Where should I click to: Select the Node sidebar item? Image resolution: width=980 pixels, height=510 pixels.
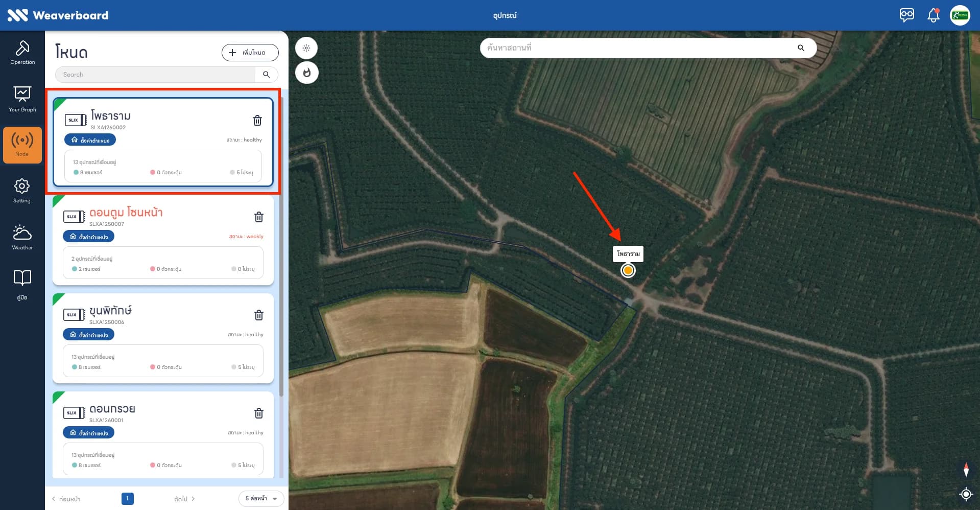(x=22, y=145)
